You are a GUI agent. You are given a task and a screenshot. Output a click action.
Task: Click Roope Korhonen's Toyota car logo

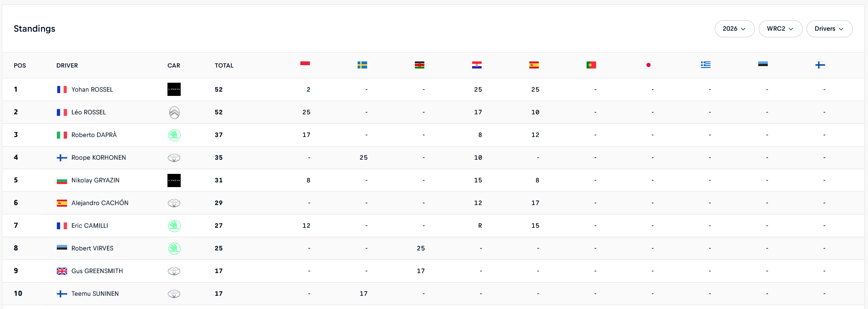[174, 158]
